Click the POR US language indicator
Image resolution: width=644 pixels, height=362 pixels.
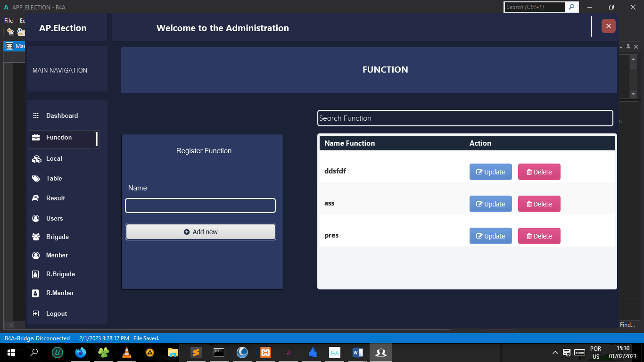[x=596, y=352]
